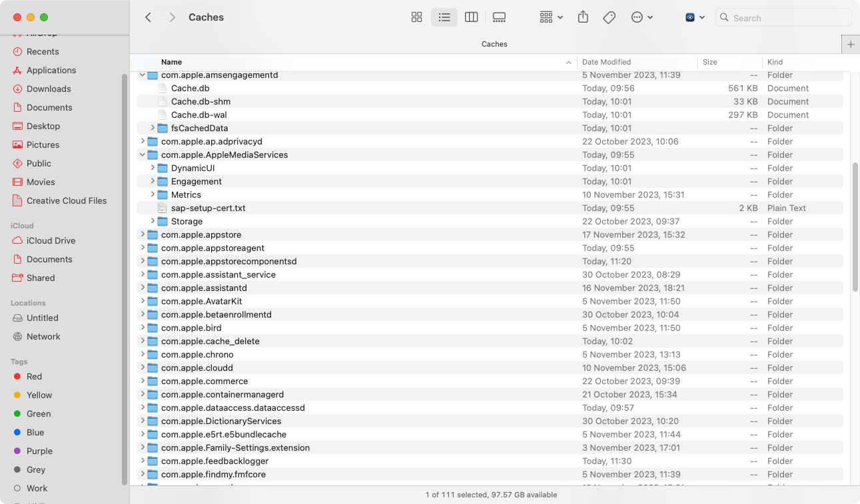Screen dimensions: 860x504
Task: Select the Cache.db-wal file
Action: click(x=490, y=115)
